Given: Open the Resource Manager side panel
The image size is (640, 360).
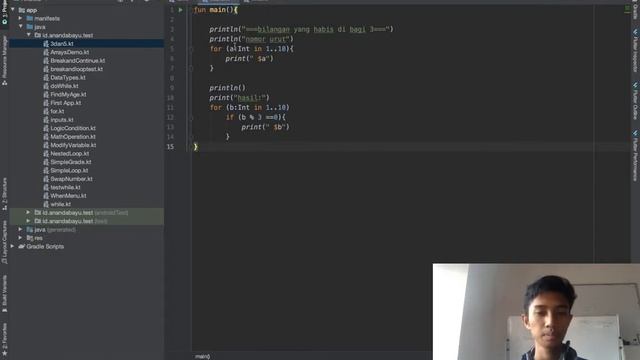Looking at the screenshot, I should click(x=4, y=60).
